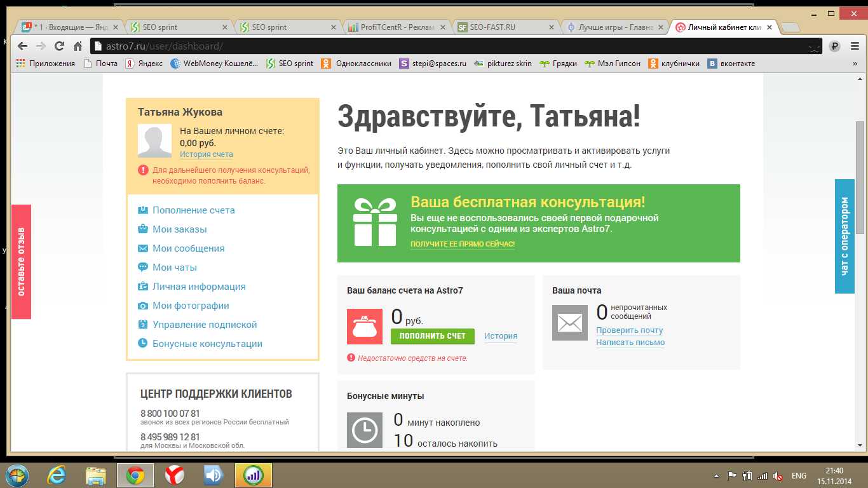Click the Здравствуйте, Татьяна! heading
This screenshot has height=488, width=868.
(x=489, y=116)
